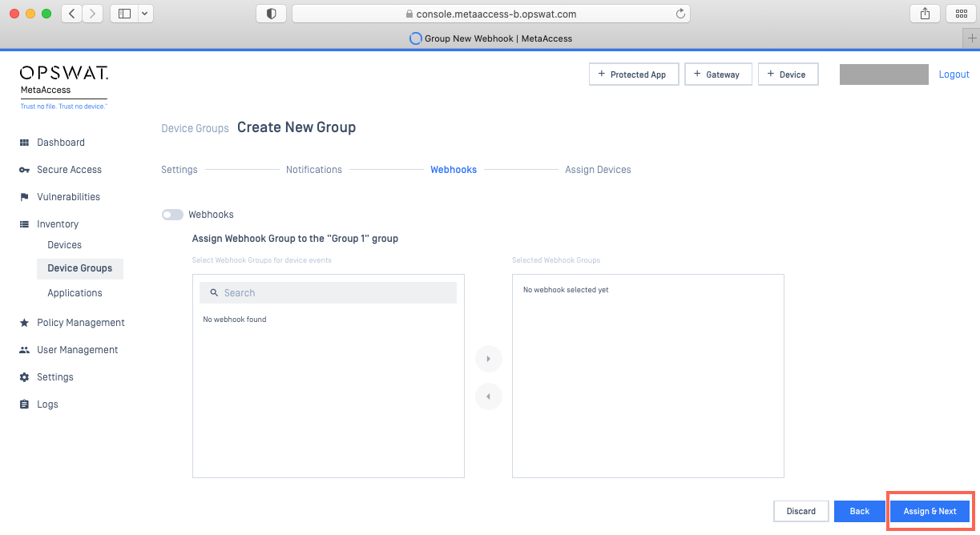Image resolution: width=980 pixels, height=535 pixels.
Task: Click the Dashboard grid icon
Action: [24, 143]
